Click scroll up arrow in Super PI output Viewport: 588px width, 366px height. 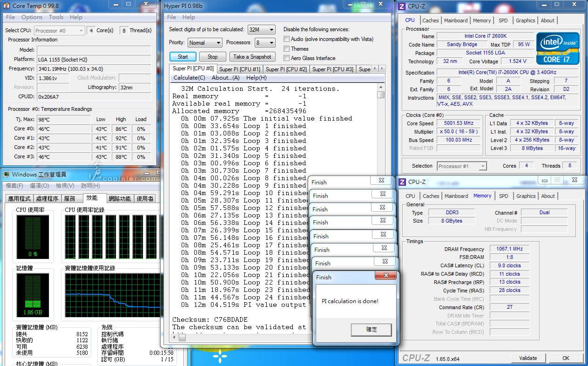[381, 86]
